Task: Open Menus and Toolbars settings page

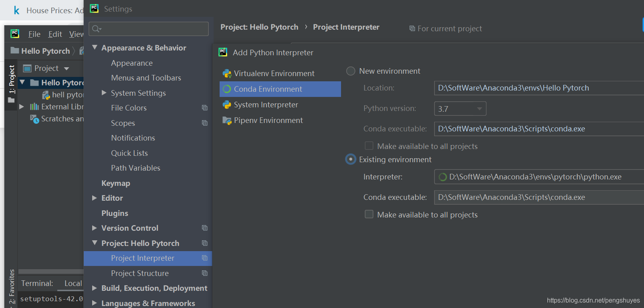Action: (146, 78)
